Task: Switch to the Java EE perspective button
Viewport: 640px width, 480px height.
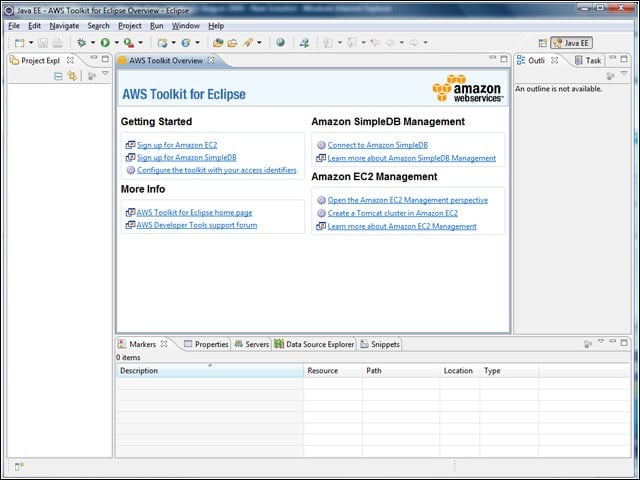Action: point(571,43)
